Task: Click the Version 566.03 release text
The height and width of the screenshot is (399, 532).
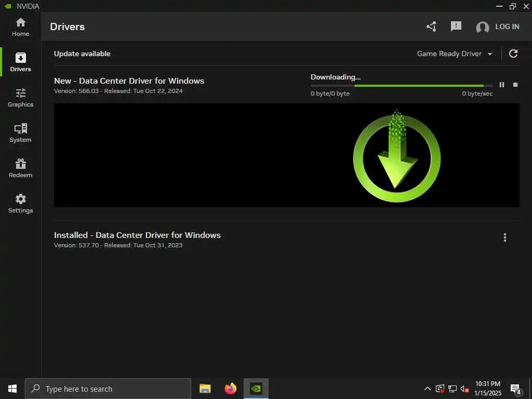Action: click(118, 91)
